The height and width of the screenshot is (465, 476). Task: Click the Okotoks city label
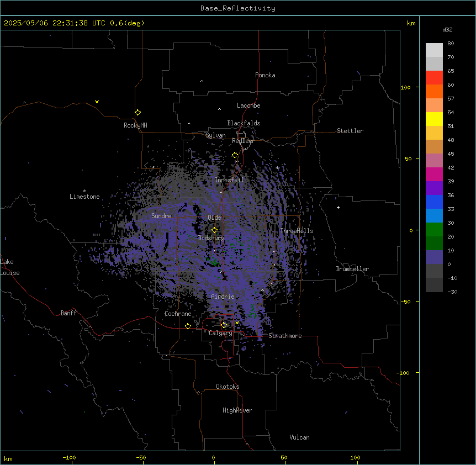(228, 387)
